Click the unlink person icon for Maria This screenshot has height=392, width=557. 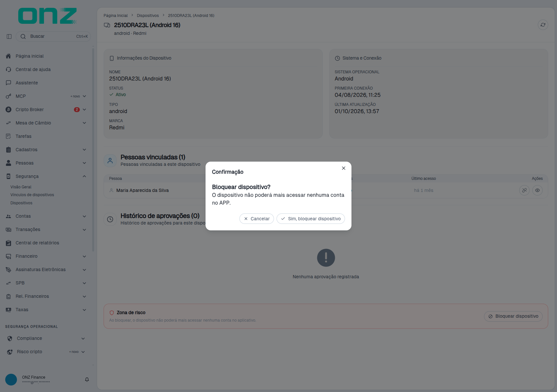tap(524, 190)
